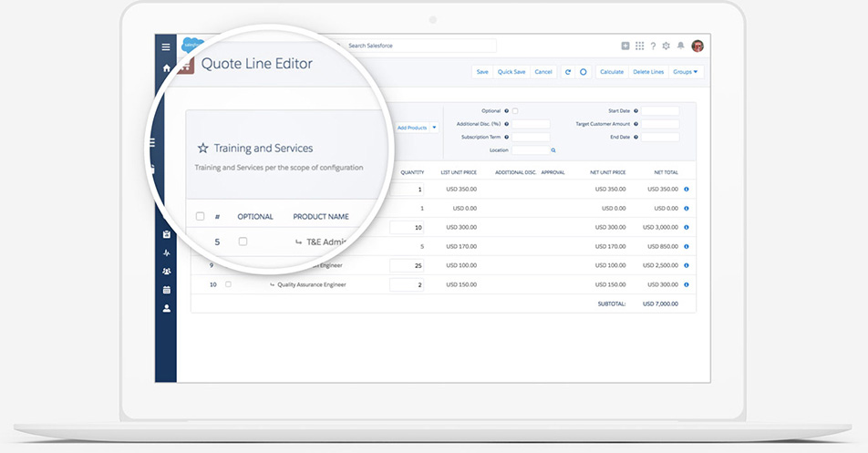Open the calendar icon in sidebar
The image size is (868, 453).
click(x=166, y=290)
